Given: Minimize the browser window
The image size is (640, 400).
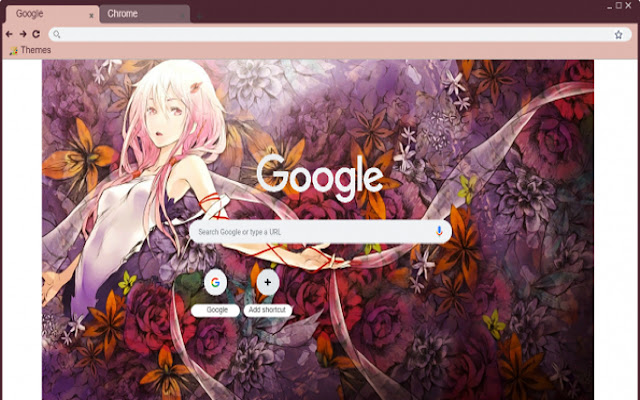Looking at the screenshot, I should coord(609,6).
